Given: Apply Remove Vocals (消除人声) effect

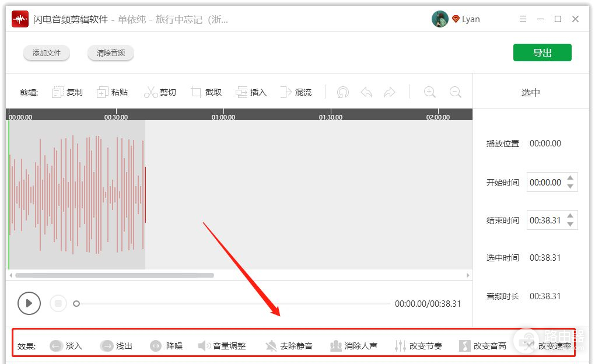Looking at the screenshot, I should (x=353, y=346).
